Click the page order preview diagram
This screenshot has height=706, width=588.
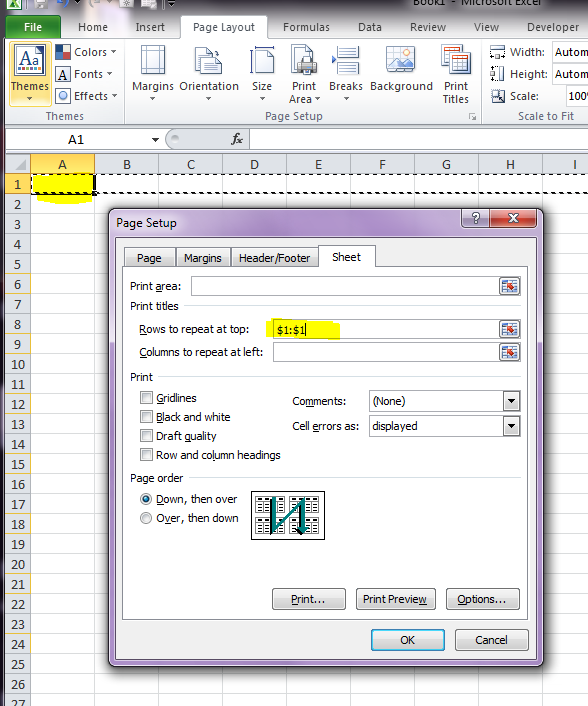coord(288,515)
